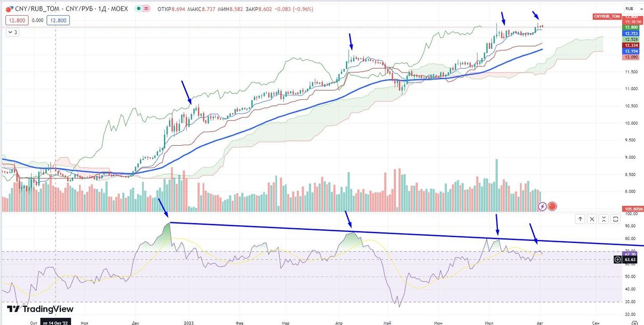Click the red 12.800 sell price button
The width and height of the screenshot is (644, 325).
[x=17, y=20]
